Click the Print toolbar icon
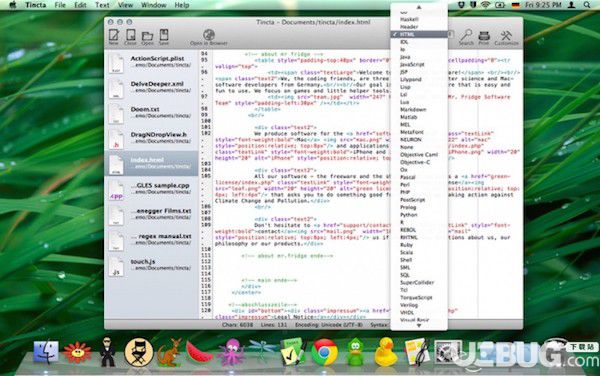The width and height of the screenshot is (600, 376). click(x=484, y=36)
